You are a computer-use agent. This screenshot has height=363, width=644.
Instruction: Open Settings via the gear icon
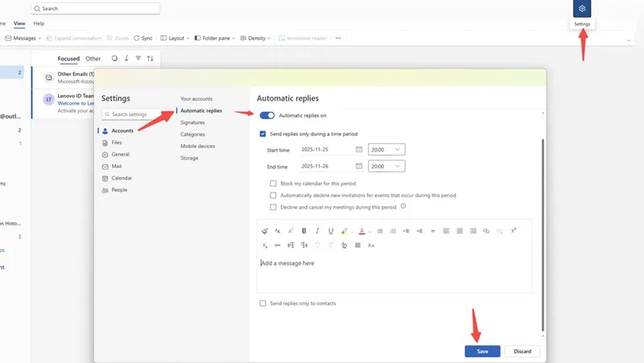pos(581,9)
